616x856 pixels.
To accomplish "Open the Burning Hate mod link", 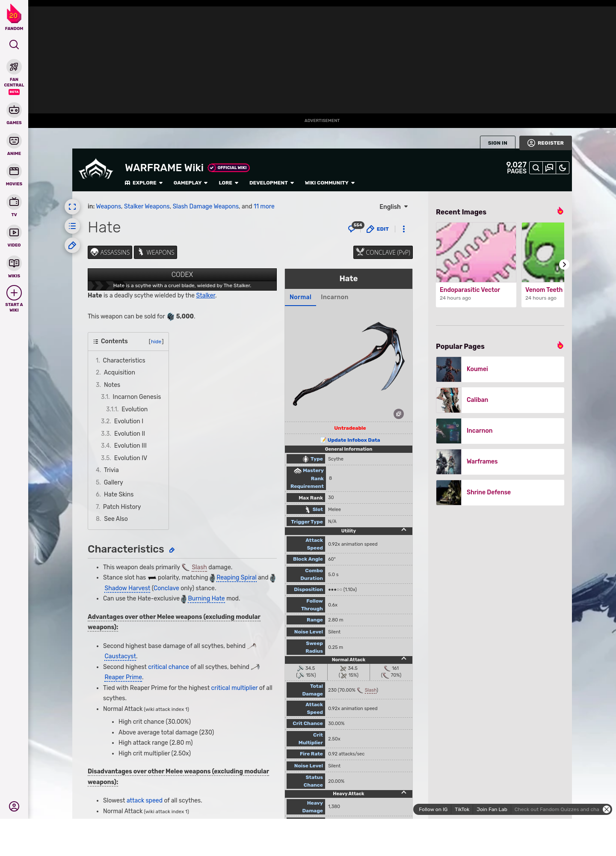I will pos(206,598).
